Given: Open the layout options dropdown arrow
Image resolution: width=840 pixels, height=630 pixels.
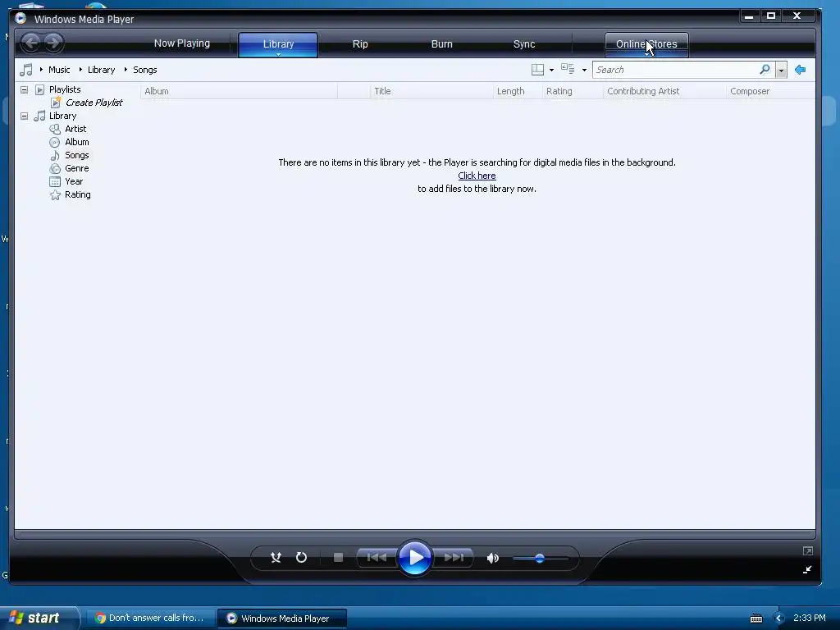Looking at the screenshot, I should (x=551, y=71).
